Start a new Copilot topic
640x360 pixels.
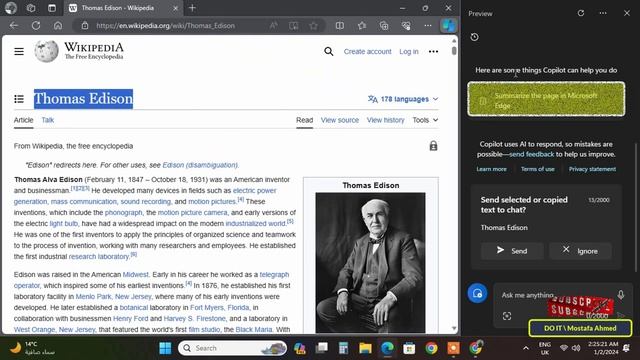pyautogui.click(x=477, y=293)
